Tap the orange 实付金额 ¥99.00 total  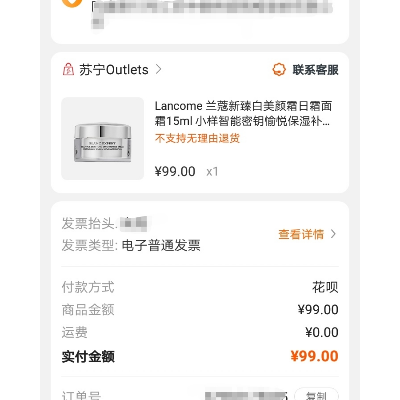(x=314, y=356)
